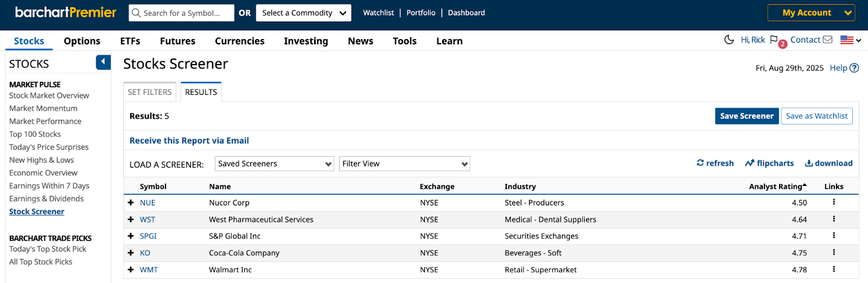Switch to the SET FILTERS tab
This screenshot has width=868, height=283.
(150, 92)
